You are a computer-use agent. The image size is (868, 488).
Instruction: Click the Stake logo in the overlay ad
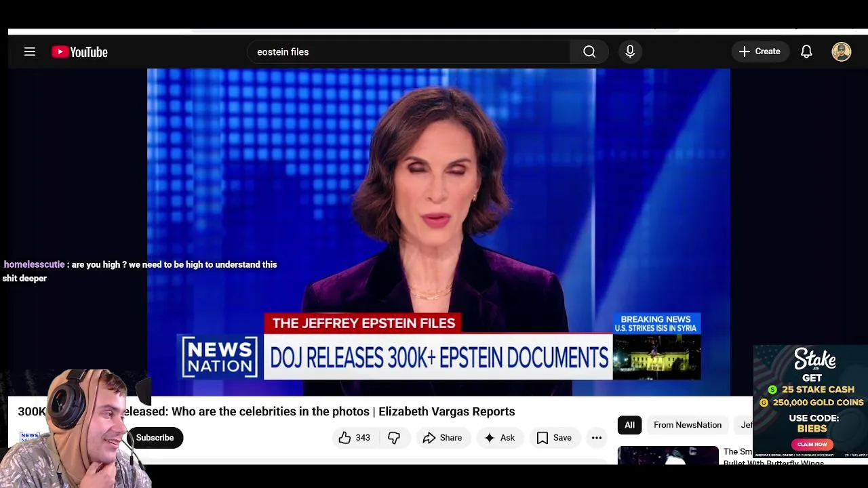click(815, 359)
